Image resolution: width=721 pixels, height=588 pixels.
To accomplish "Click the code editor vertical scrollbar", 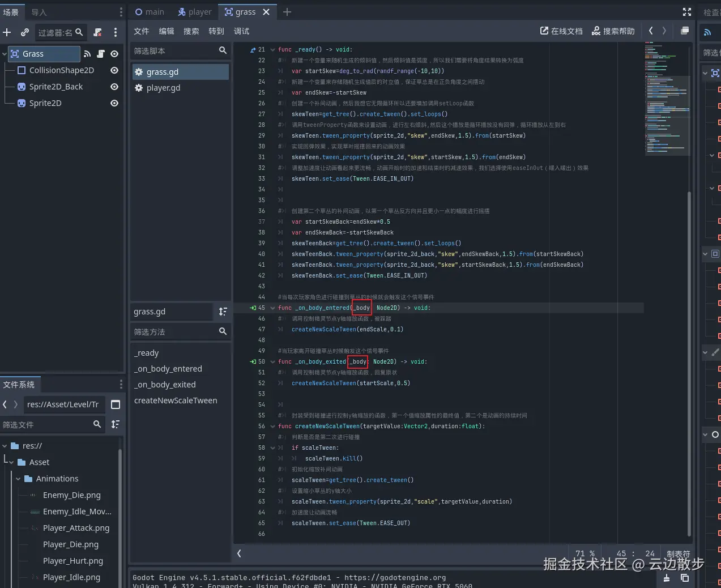I will [689, 363].
